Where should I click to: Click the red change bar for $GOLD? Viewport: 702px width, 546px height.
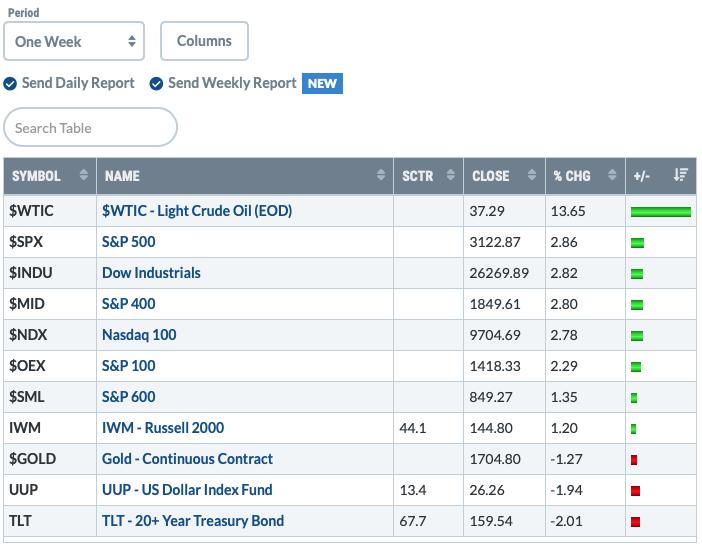tap(634, 460)
